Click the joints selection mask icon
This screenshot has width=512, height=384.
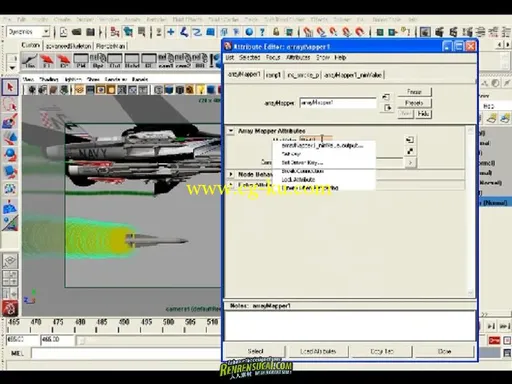(184, 32)
